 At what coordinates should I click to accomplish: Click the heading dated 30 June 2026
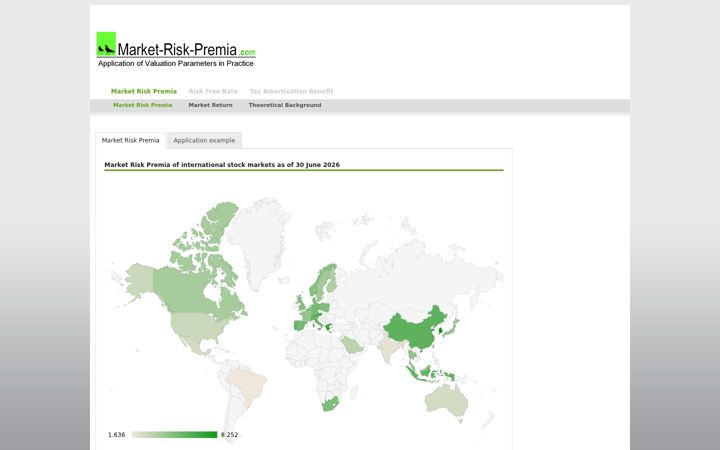click(x=222, y=165)
